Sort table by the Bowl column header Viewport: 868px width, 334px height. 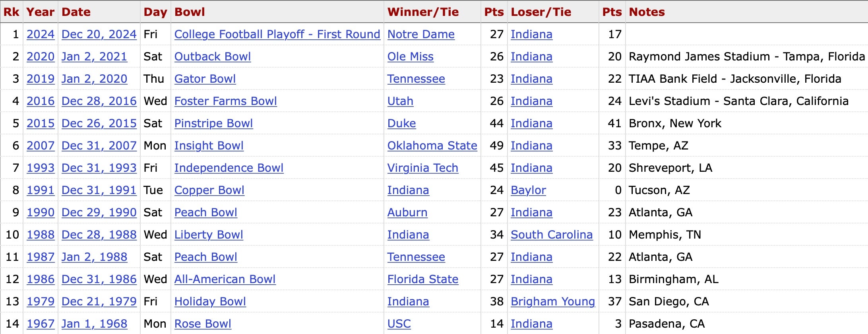click(x=190, y=12)
